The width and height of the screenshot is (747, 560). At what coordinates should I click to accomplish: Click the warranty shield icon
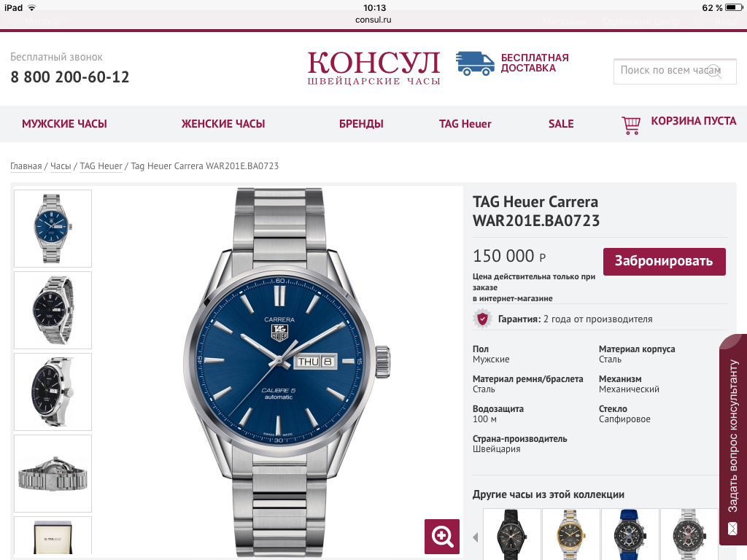pos(482,319)
